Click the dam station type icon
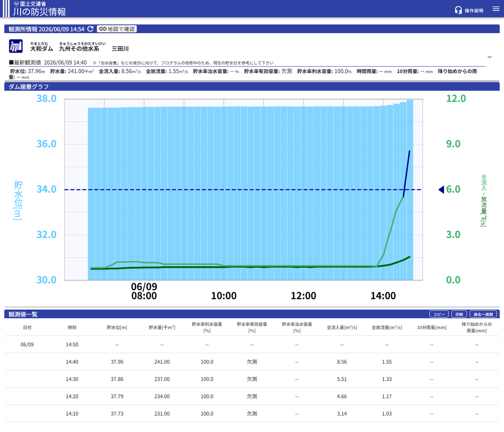Image resolution: width=504 pixels, height=432 pixels. tap(16, 46)
